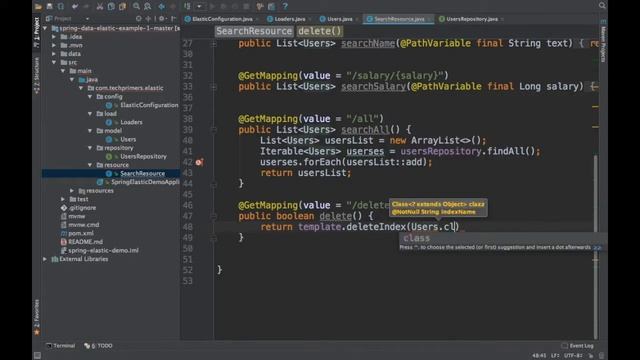
Task: Select README.md in project tree
Action: click(x=85, y=242)
